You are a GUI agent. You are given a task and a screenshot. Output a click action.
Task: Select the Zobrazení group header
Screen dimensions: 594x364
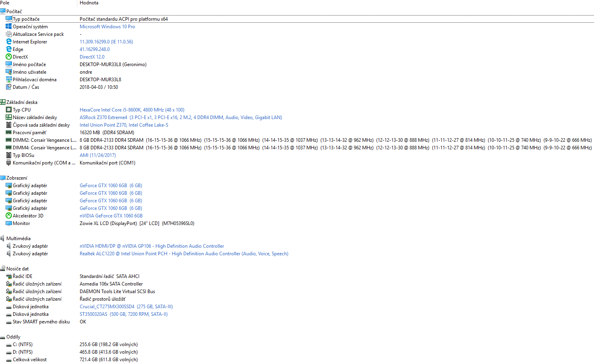(17, 178)
